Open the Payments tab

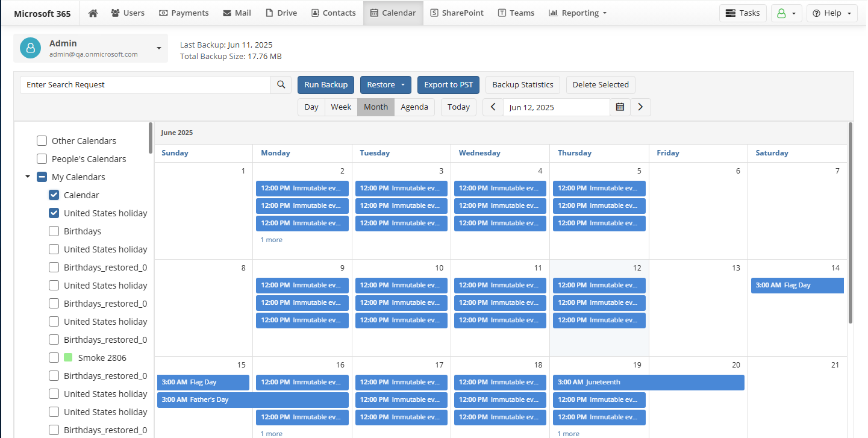(184, 13)
